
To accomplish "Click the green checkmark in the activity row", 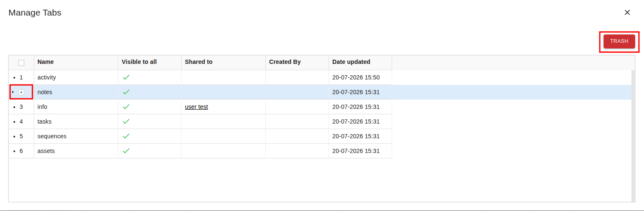I will click(126, 77).
